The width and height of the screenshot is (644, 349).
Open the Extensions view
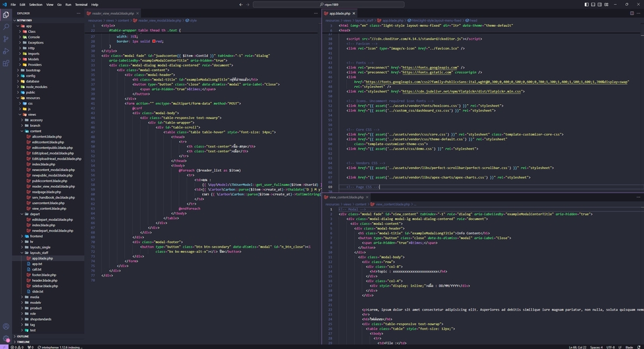6,63
